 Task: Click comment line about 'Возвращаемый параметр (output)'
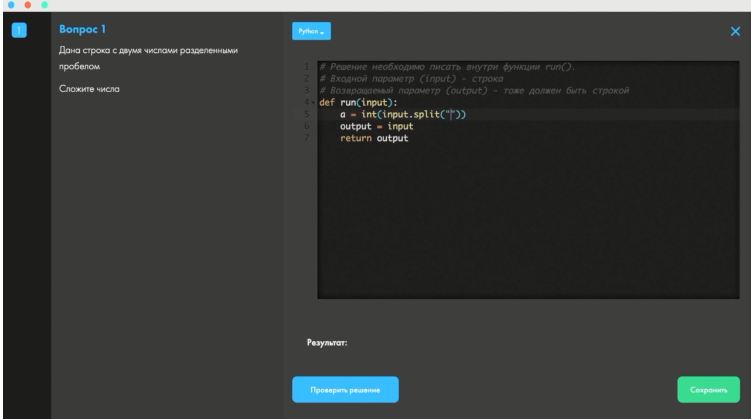click(x=474, y=91)
